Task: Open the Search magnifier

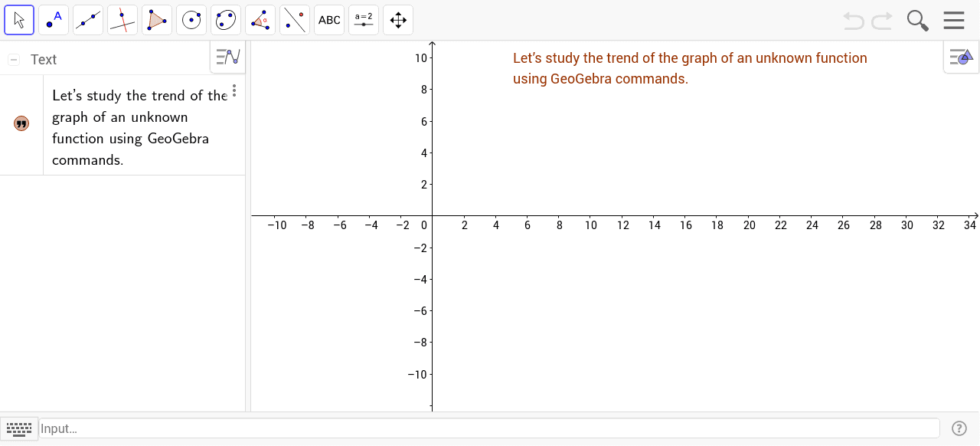Action: coord(918,21)
